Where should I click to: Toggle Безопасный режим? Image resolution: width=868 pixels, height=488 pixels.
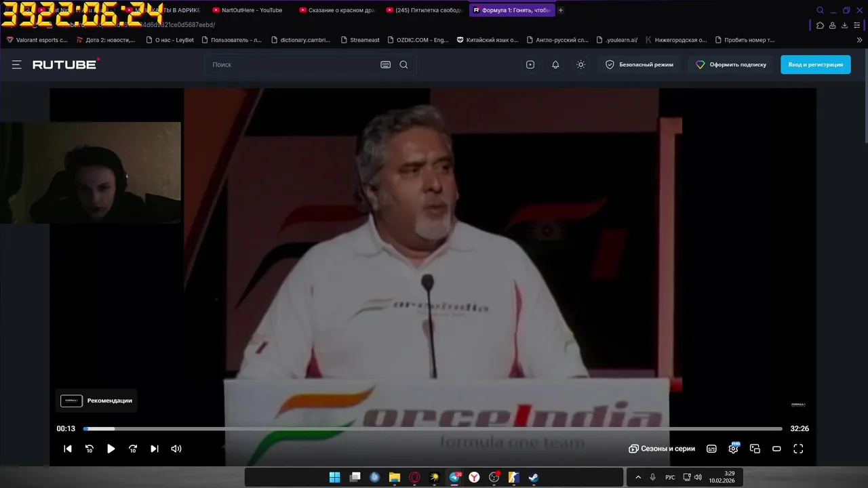(639, 64)
